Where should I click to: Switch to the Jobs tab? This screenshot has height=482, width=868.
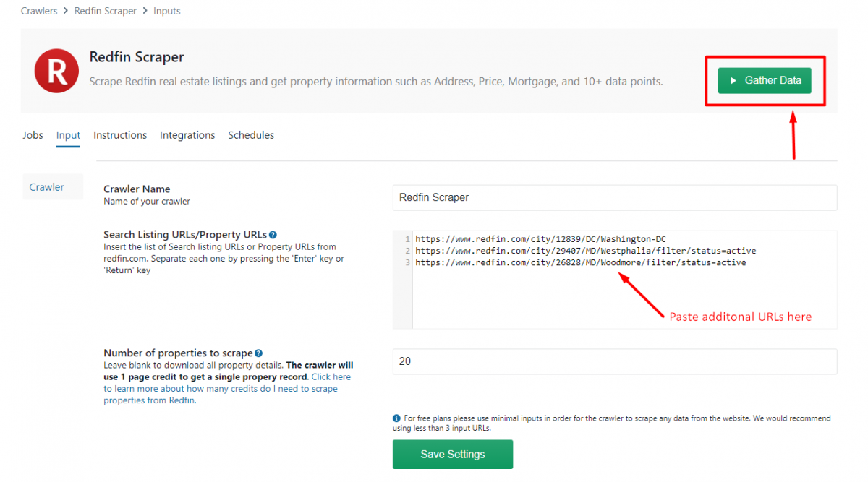(33, 135)
